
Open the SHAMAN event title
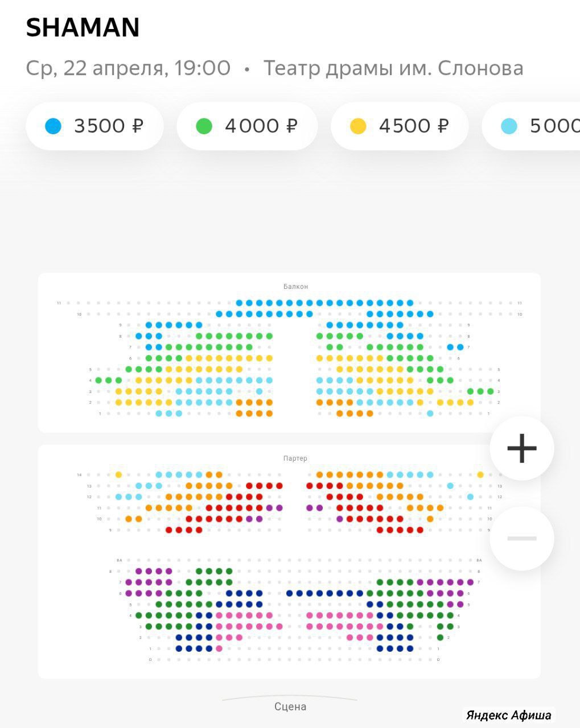pos(83,28)
